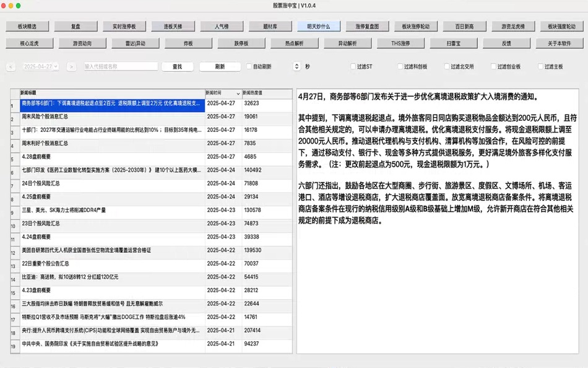Open the 题材库 library
The width and height of the screenshot is (588, 368).
[x=271, y=26]
